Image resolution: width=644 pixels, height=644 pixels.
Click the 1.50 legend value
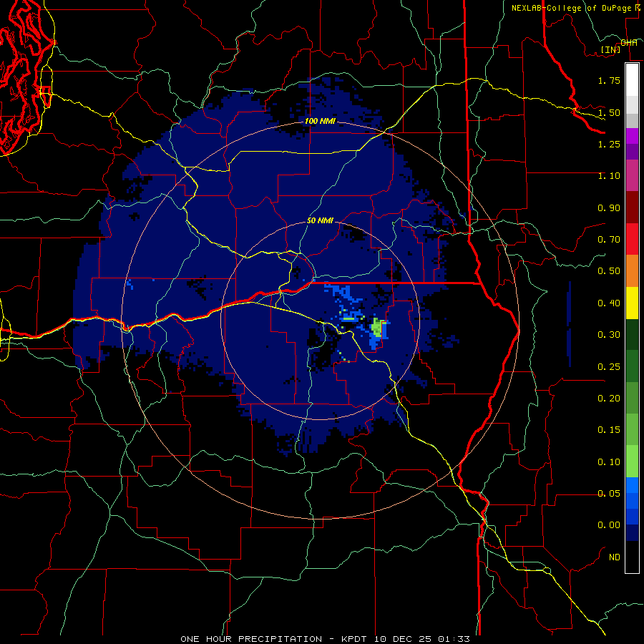[609, 112]
